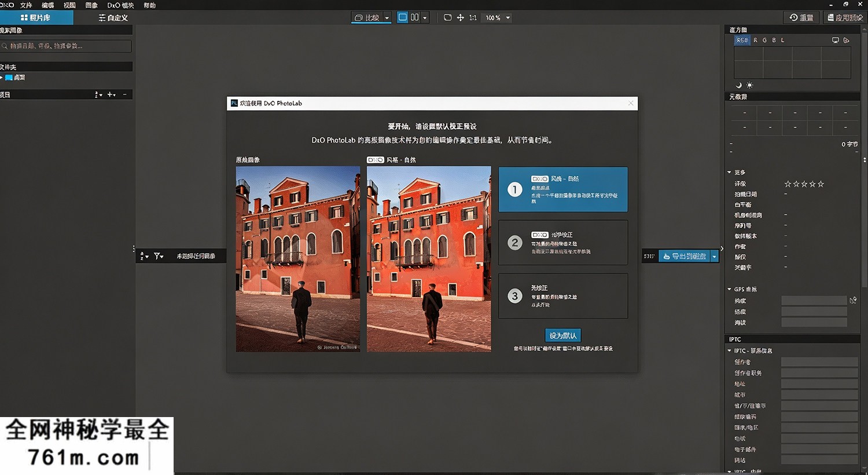Restore down the application window
This screenshot has height=475, width=868.
pos(846,5)
